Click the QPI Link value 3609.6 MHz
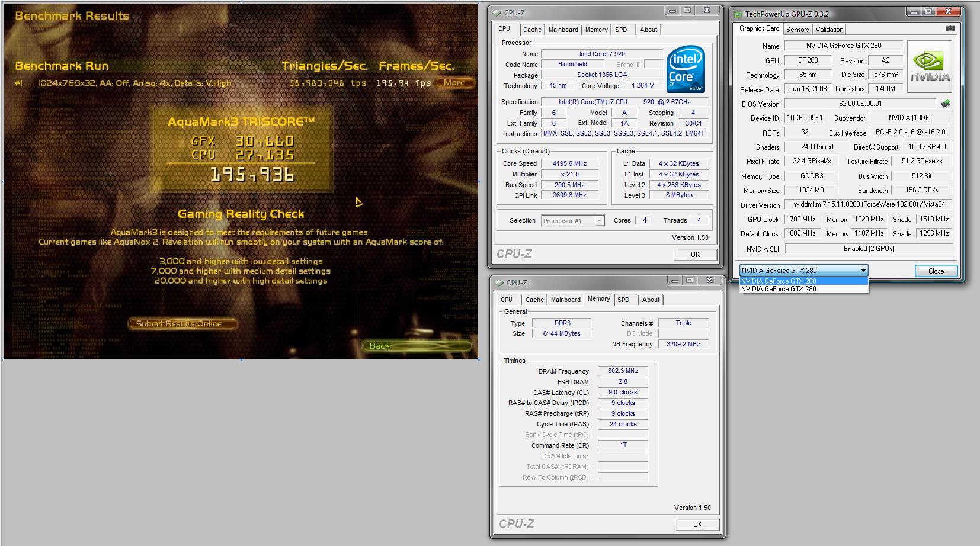 (x=569, y=195)
